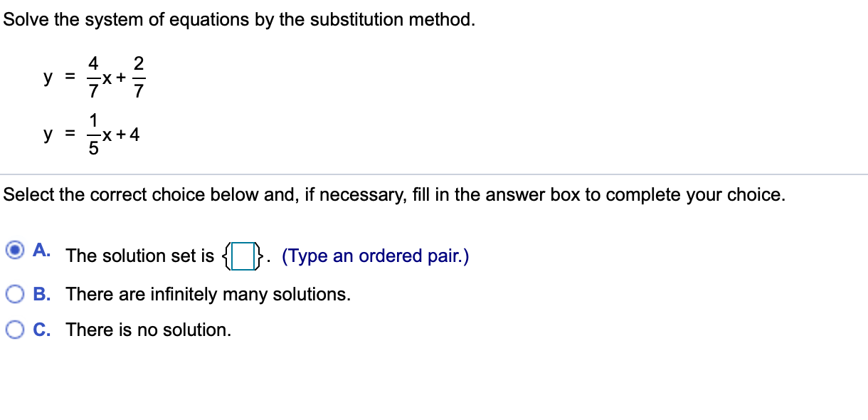Image resolution: width=868 pixels, height=420 pixels.
Task: Select choice C, there is no solution
Action: (14, 329)
